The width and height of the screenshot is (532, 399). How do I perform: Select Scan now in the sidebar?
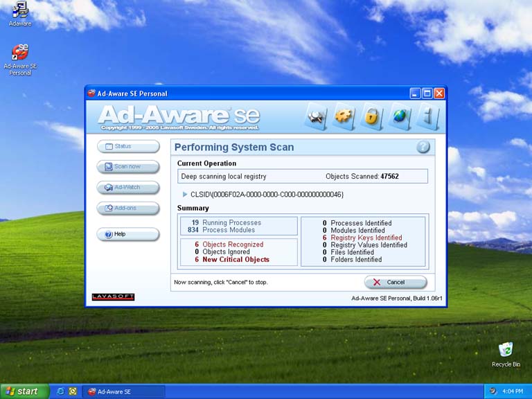point(128,167)
